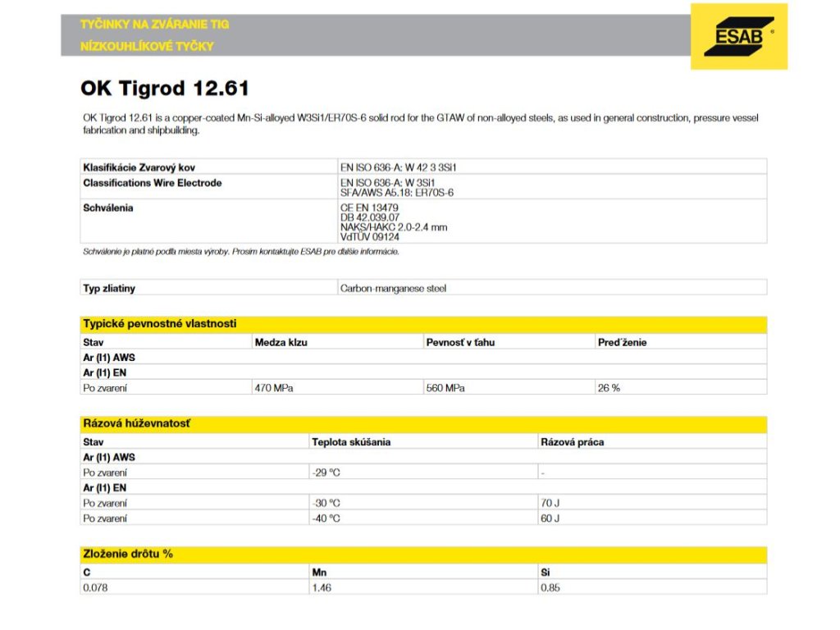Click header text 'NÍZKOUHLÍKOVÉ TYČKY'
840x630 pixels.
point(147,46)
